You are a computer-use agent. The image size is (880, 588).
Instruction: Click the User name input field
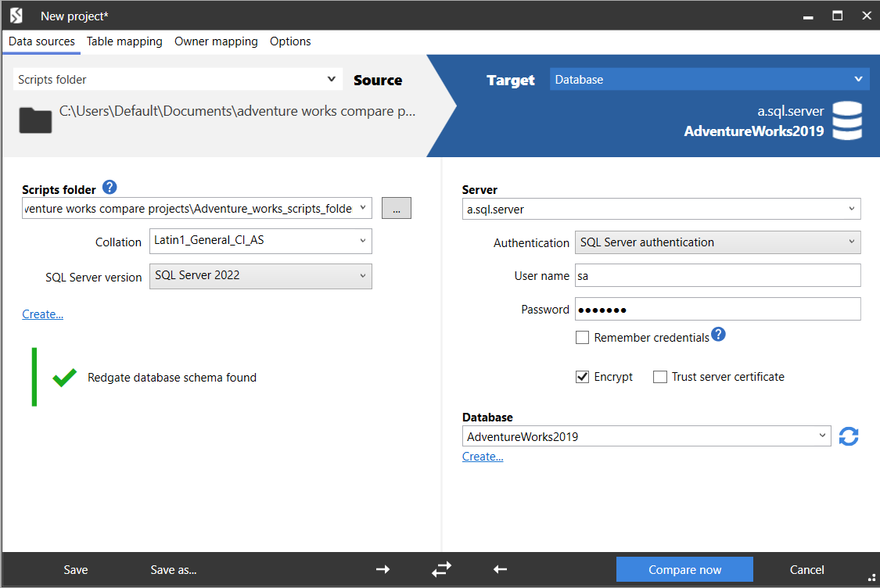[x=717, y=275]
